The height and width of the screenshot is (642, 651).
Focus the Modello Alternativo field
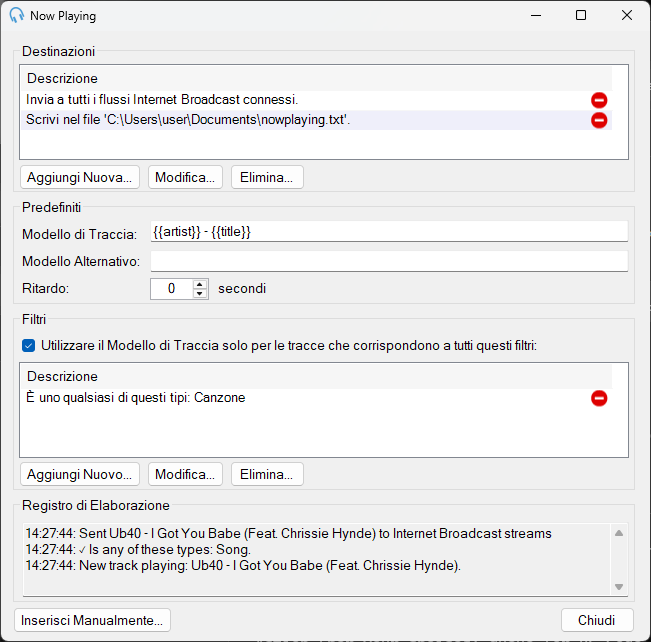coord(389,261)
